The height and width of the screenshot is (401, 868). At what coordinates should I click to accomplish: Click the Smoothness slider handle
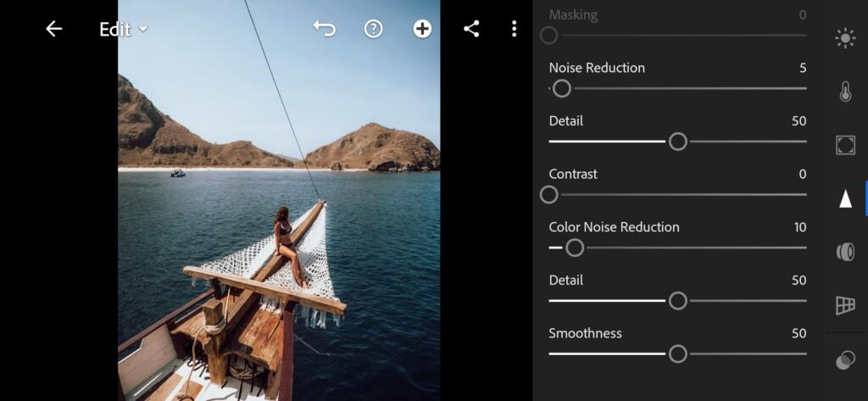click(677, 354)
